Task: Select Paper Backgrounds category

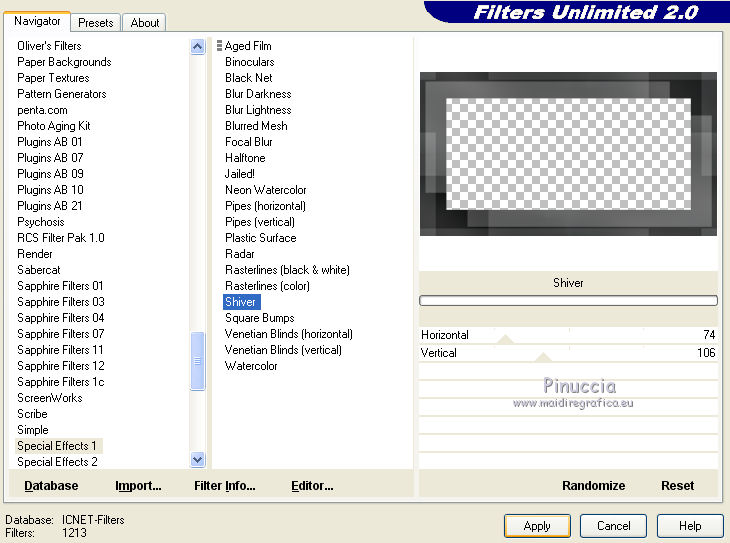Action: click(64, 62)
